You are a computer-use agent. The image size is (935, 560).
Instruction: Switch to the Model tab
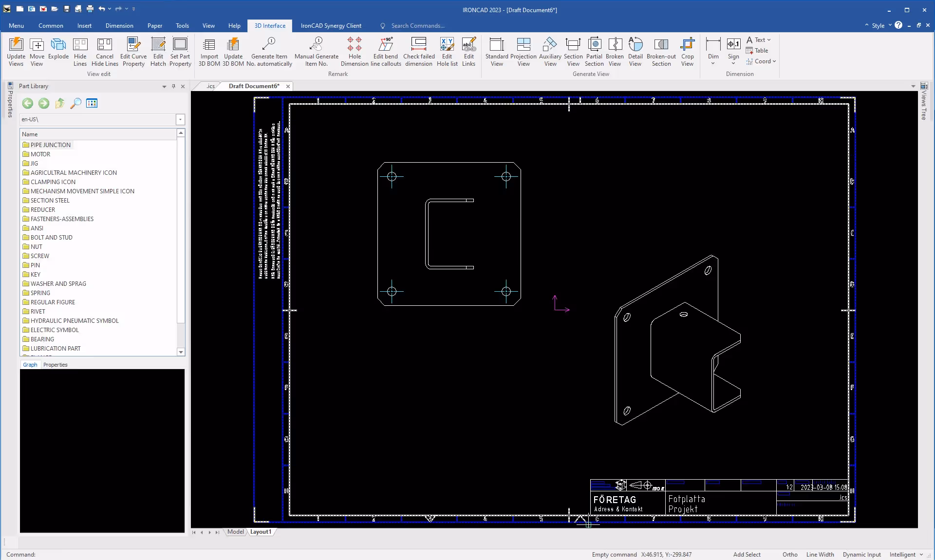click(236, 532)
